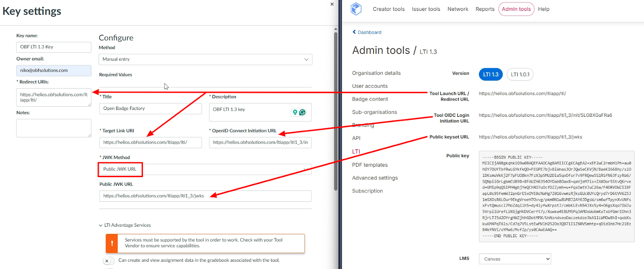Image resolution: width=644 pixels, height=269 pixels.
Task: Select LTI 1.0.1 version option
Action: (520, 74)
